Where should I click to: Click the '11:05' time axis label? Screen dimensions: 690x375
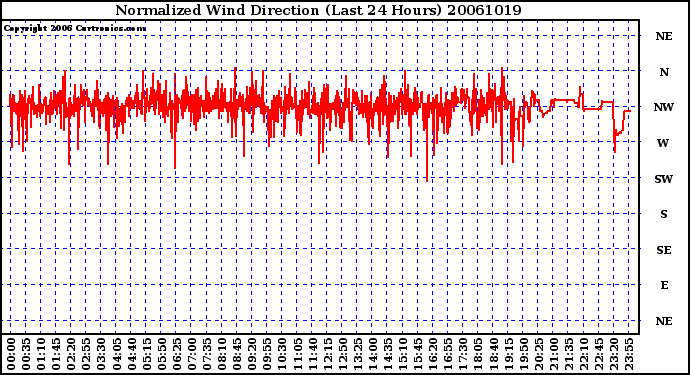(x=297, y=354)
